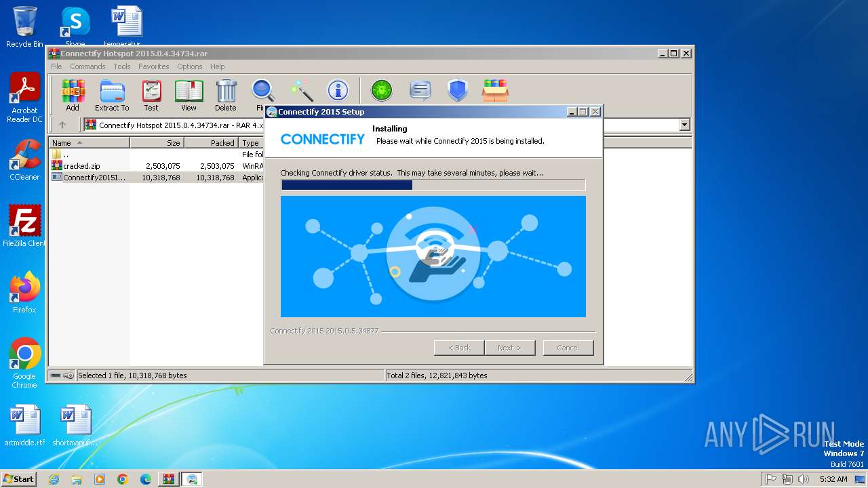Click the installation progress bar

point(433,185)
